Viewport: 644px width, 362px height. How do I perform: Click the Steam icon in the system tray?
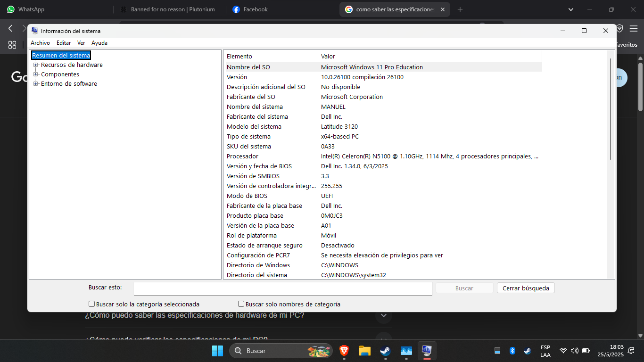click(527, 351)
